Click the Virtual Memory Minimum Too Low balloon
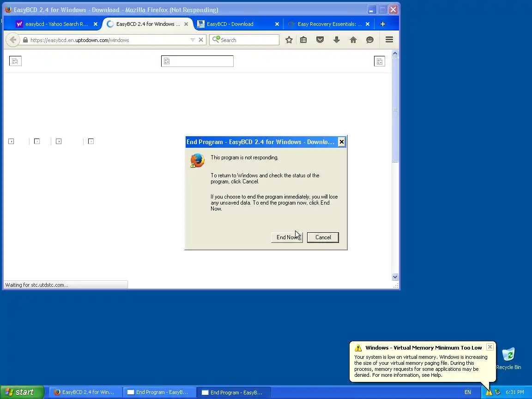Image resolution: width=532 pixels, height=399 pixels. (x=423, y=362)
